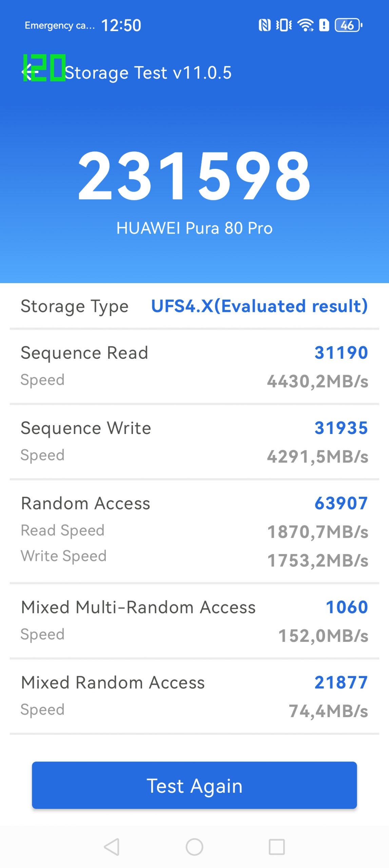Tap the HUAWEI Pura 80 Pro label
This screenshot has width=389, height=868.
coord(194,228)
